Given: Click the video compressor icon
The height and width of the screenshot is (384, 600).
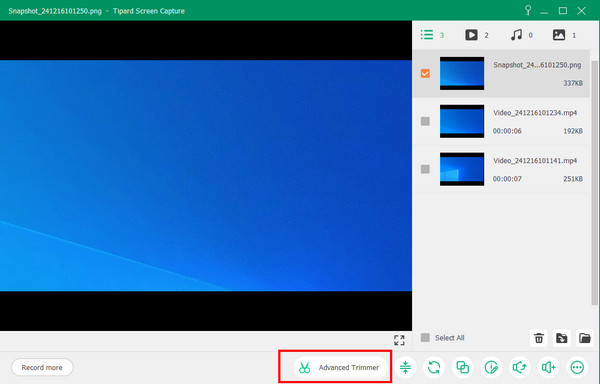Looking at the screenshot, I should click(x=405, y=368).
